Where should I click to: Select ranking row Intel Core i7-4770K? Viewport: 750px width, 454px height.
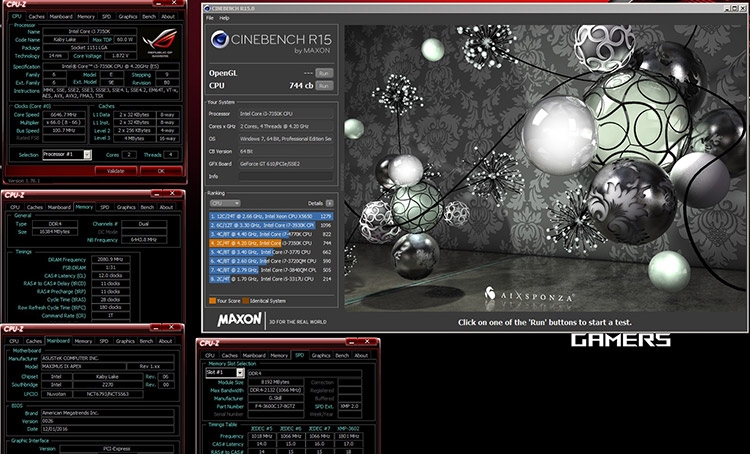tap(271, 234)
